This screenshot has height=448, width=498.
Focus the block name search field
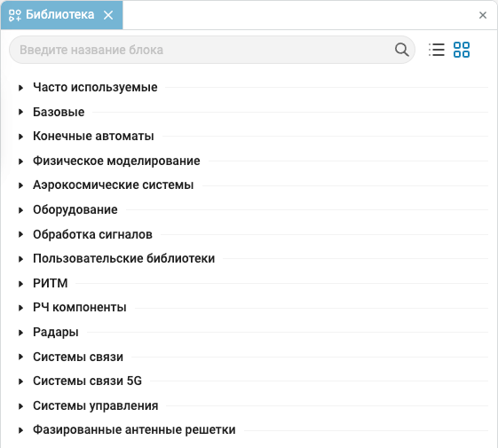click(x=212, y=50)
